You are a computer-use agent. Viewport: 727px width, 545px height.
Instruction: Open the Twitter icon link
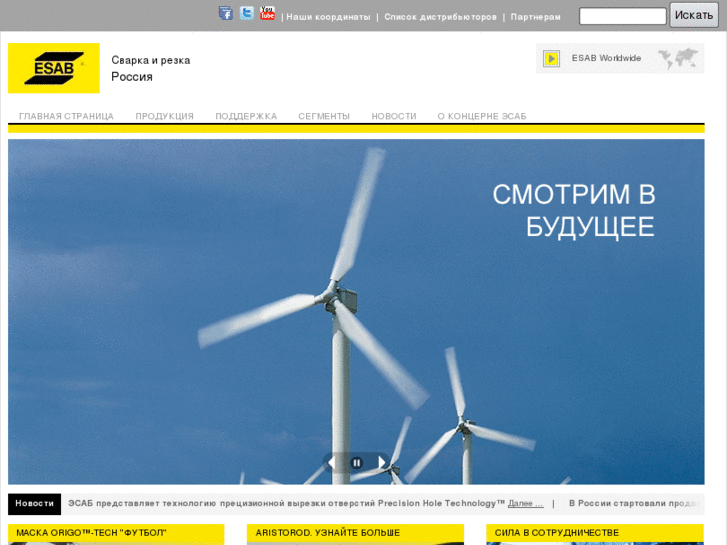(247, 13)
